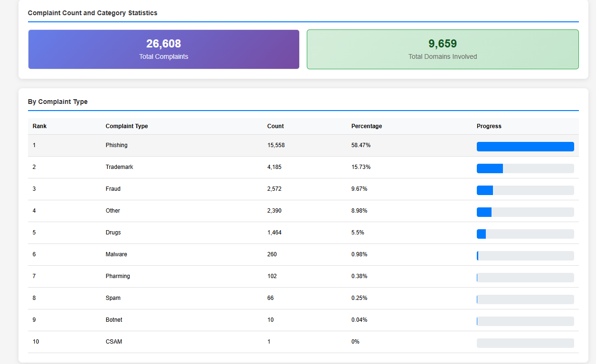Click the "Pharming" complaint type cell
Image resolution: width=596 pixels, height=364 pixels.
tap(118, 276)
